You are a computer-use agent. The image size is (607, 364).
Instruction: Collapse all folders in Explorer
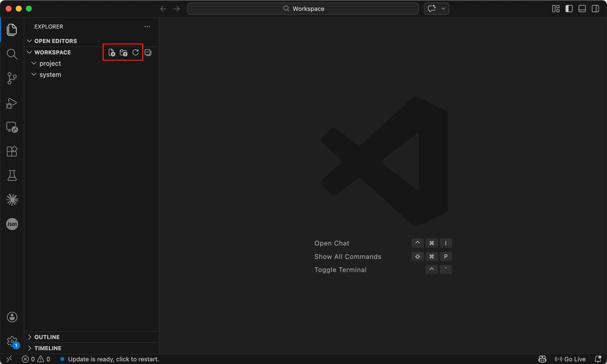(x=148, y=53)
